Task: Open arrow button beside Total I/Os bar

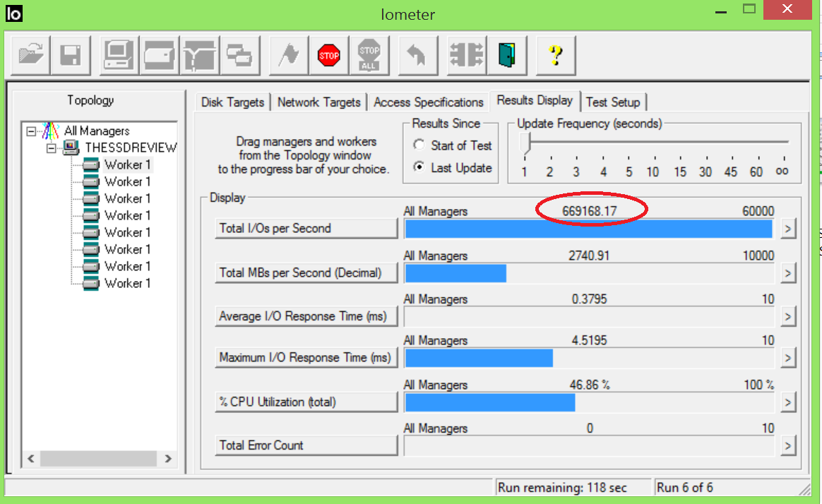Action: click(x=789, y=229)
